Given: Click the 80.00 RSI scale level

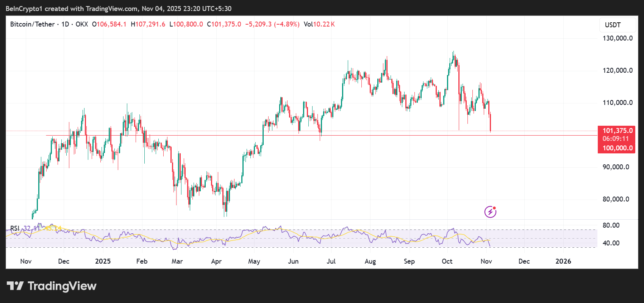Looking at the screenshot, I should pos(611,225).
